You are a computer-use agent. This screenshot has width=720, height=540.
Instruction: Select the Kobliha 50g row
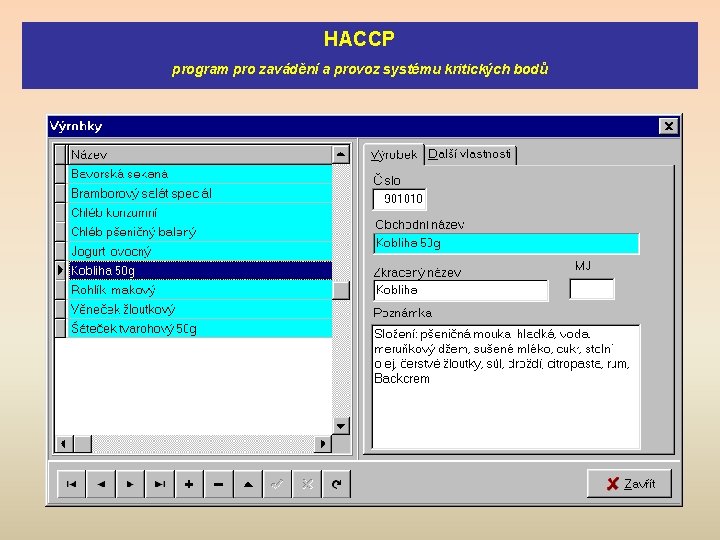click(200, 270)
